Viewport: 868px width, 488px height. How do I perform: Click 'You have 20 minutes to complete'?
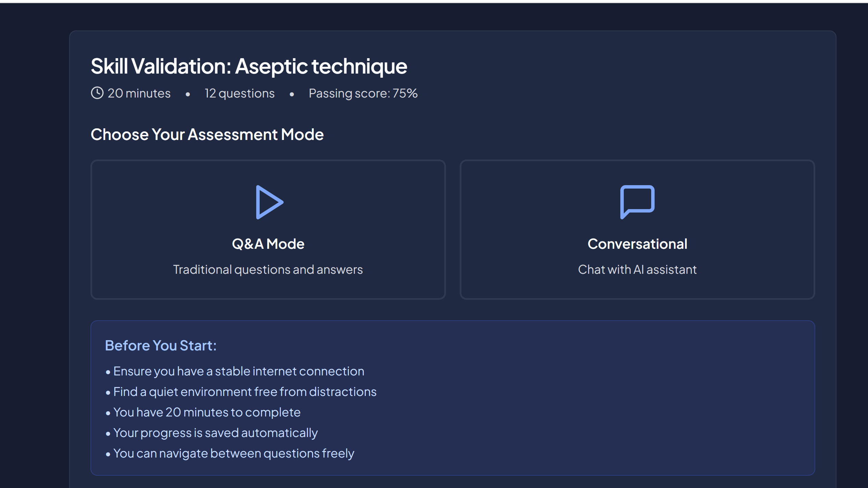(x=207, y=412)
